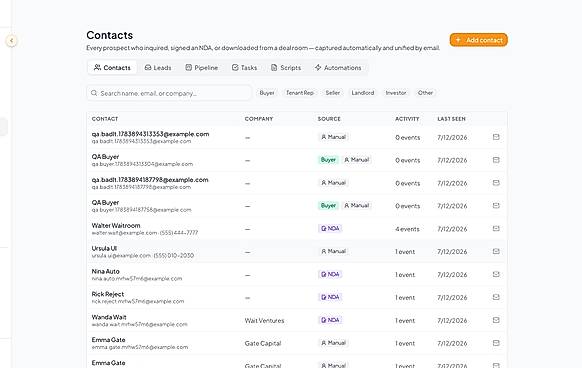The height and width of the screenshot is (368, 582).
Task: Open contact Walter Waitroom
Action: pyautogui.click(x=116, y=225)
